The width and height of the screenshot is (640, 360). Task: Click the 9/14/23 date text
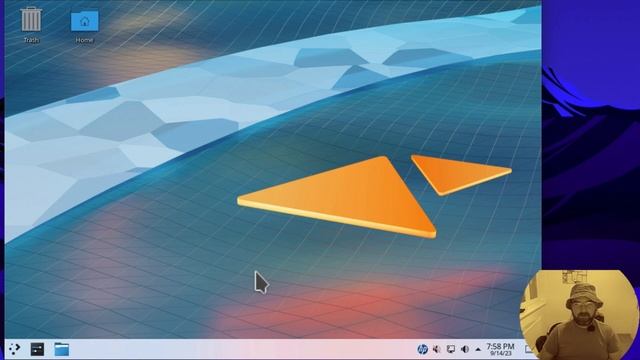coord(501,353)
